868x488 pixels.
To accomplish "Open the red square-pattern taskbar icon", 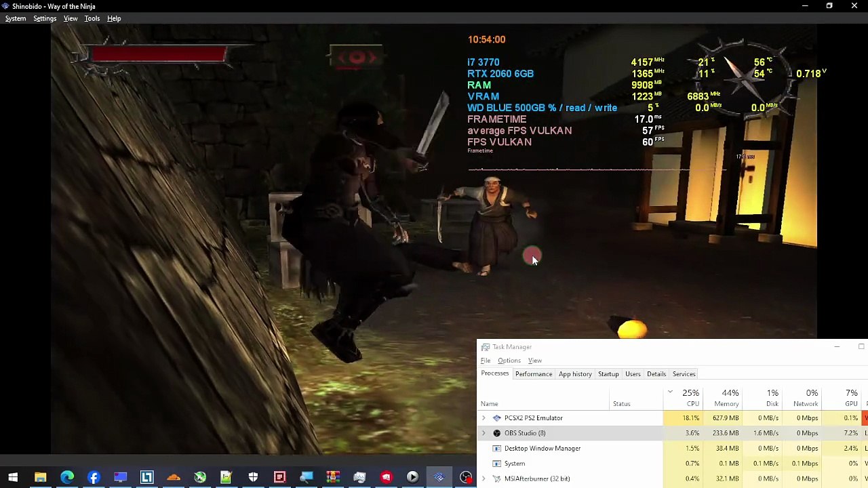I will pos(279,477).
